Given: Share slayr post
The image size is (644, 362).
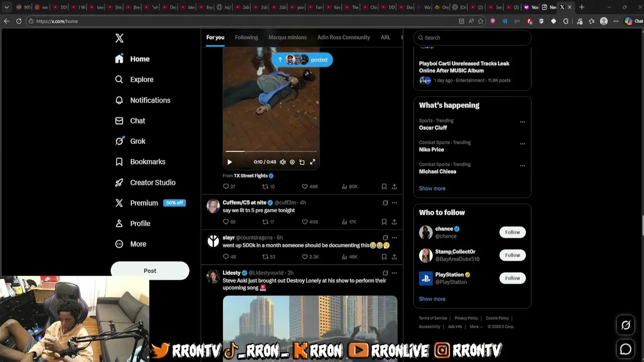Looking at the screenshot, I should (394, 257).
